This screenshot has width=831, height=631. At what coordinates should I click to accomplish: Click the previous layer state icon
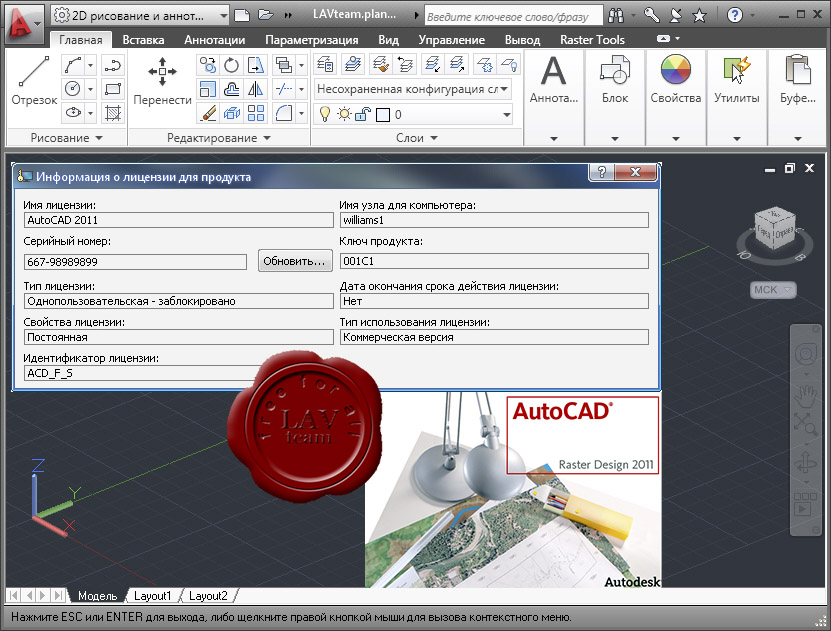coord(405,65)
